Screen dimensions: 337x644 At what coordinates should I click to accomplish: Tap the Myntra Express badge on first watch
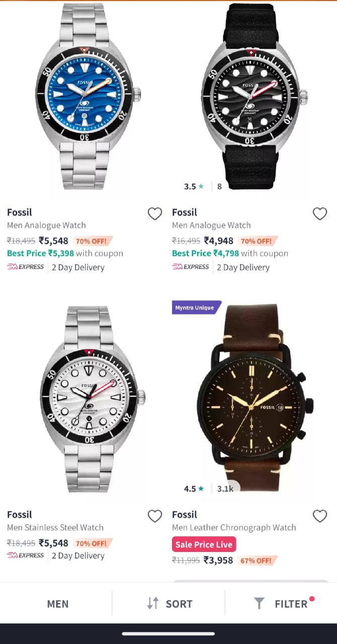pyautogui.click(x=25, y=267)
